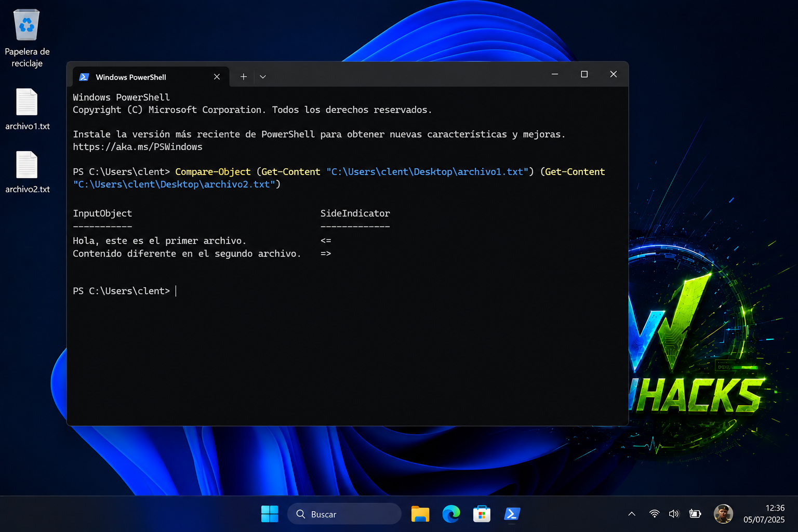
Task: Close the Windows PowerShell tab
Action: pos(217,77)
